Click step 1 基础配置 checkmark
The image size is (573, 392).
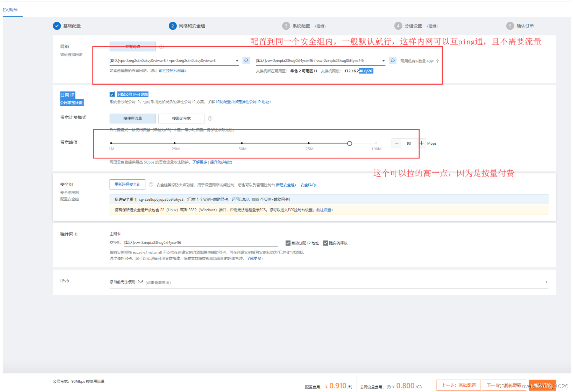point(57,26)
